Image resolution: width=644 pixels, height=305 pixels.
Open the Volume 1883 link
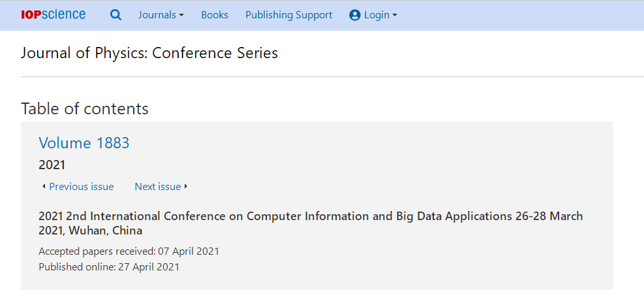pos(84,142)
